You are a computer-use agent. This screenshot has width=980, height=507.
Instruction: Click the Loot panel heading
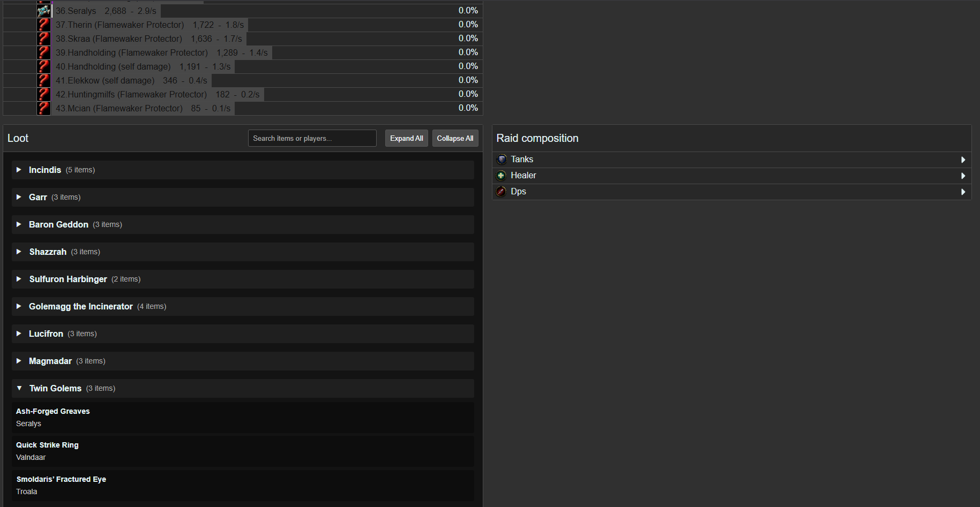(18, 138)
